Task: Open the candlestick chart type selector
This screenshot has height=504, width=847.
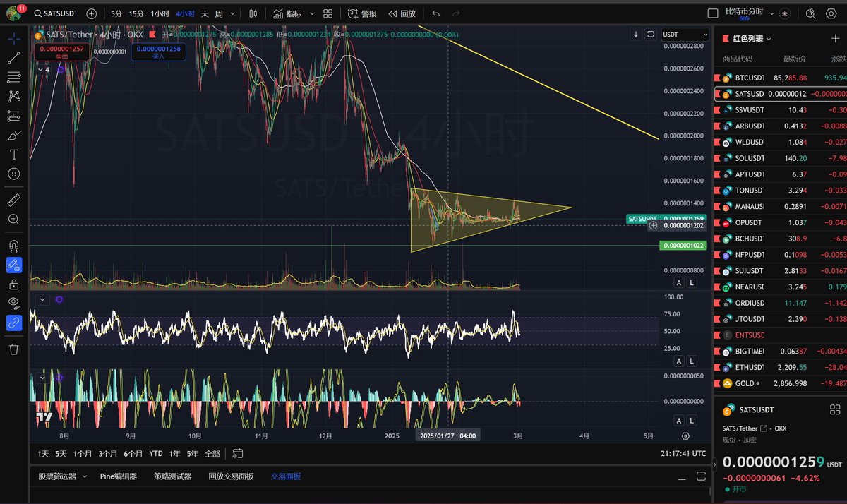Action: click(x=253, y=13)
